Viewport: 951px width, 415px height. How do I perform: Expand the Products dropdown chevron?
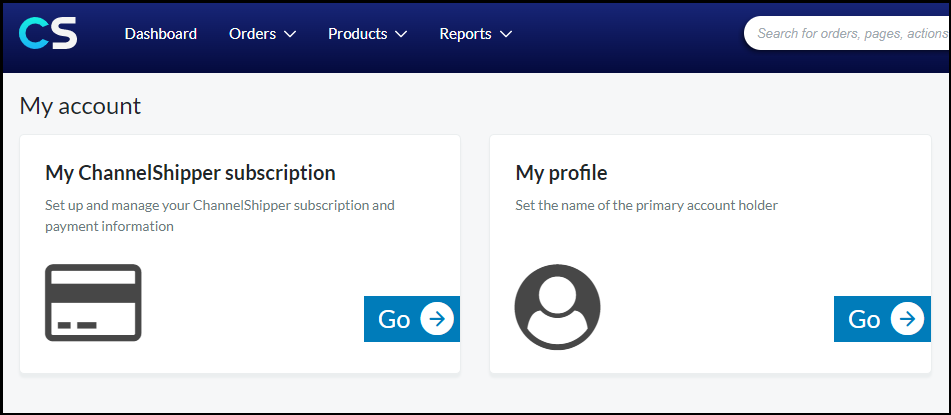point(401,34)
